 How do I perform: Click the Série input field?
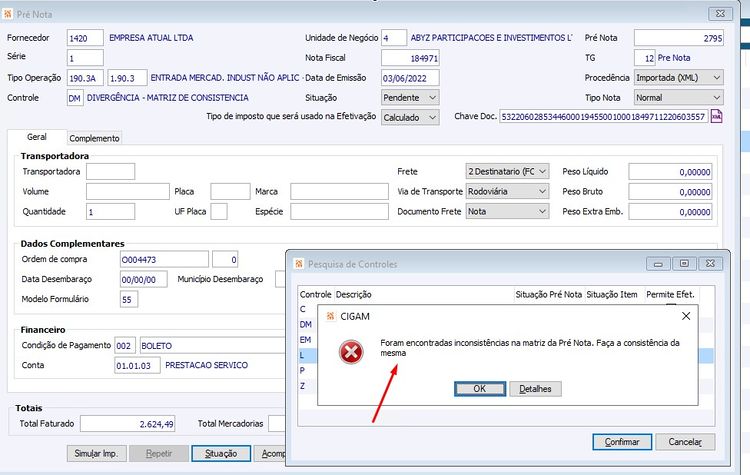(x=85, y=58)
